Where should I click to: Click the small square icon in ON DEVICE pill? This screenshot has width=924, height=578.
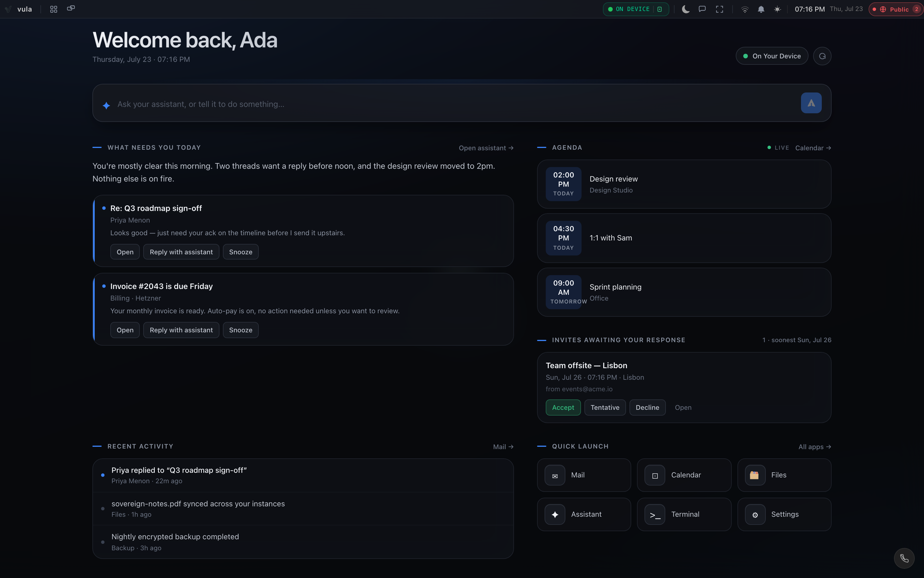[x=660, y=9]
